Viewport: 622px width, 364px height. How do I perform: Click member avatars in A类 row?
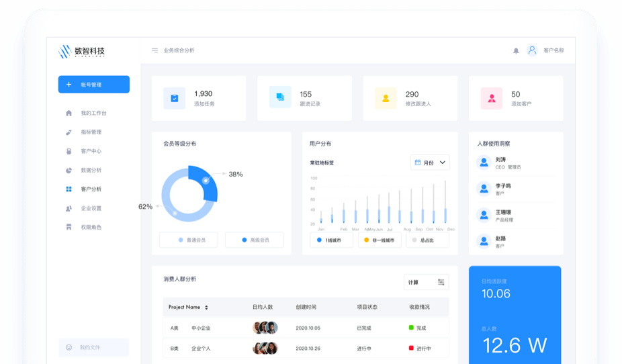(265, 328)
